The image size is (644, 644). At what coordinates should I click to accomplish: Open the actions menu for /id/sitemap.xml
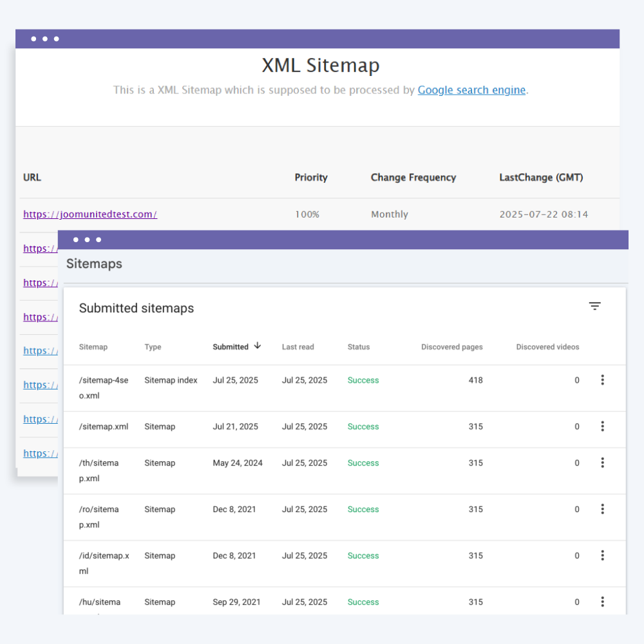pos(602,555)
